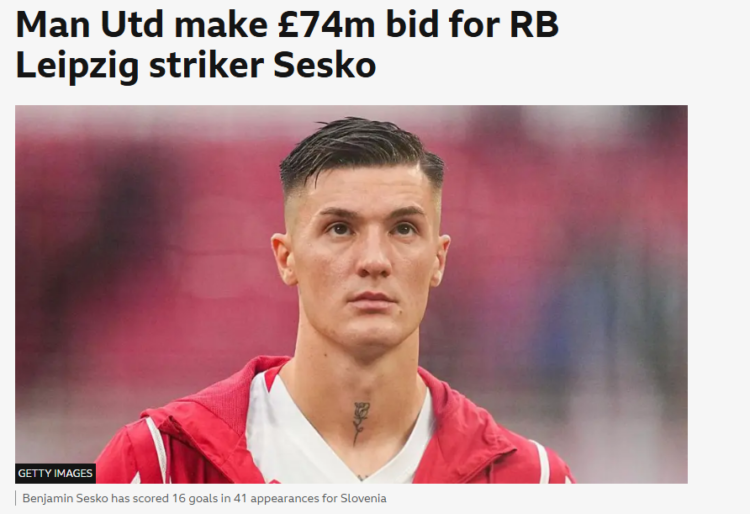This screenshot has width=750, height=514.
Task: Click the GETTY IMAGES credit label
Action: pos(55,473)
